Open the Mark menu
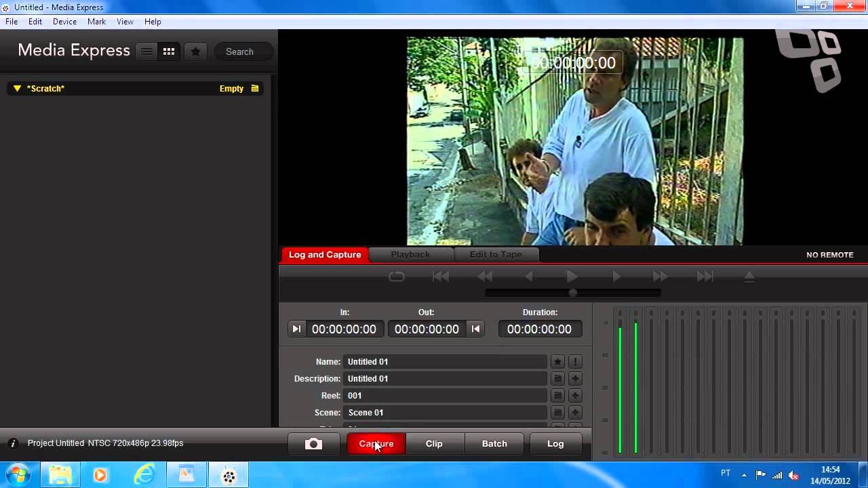 point(96,22)
